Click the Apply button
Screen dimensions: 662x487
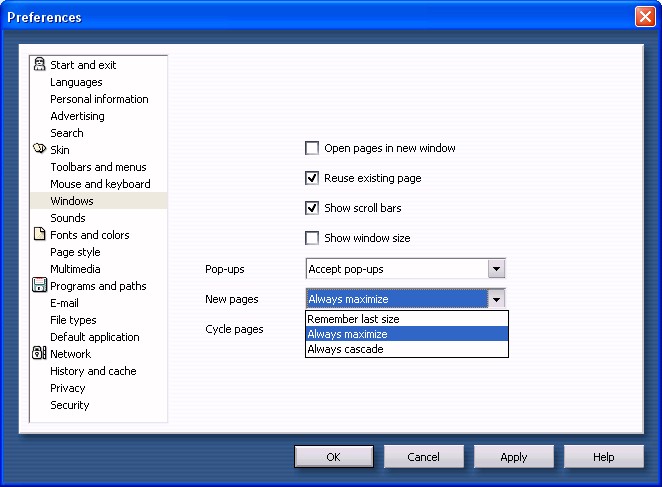[x=513, y=457]
